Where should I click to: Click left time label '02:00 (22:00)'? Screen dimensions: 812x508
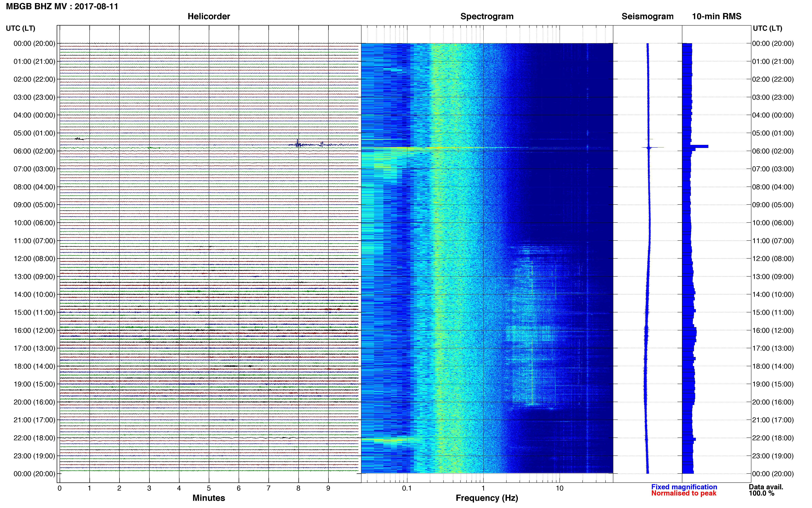tap(34, 79)
